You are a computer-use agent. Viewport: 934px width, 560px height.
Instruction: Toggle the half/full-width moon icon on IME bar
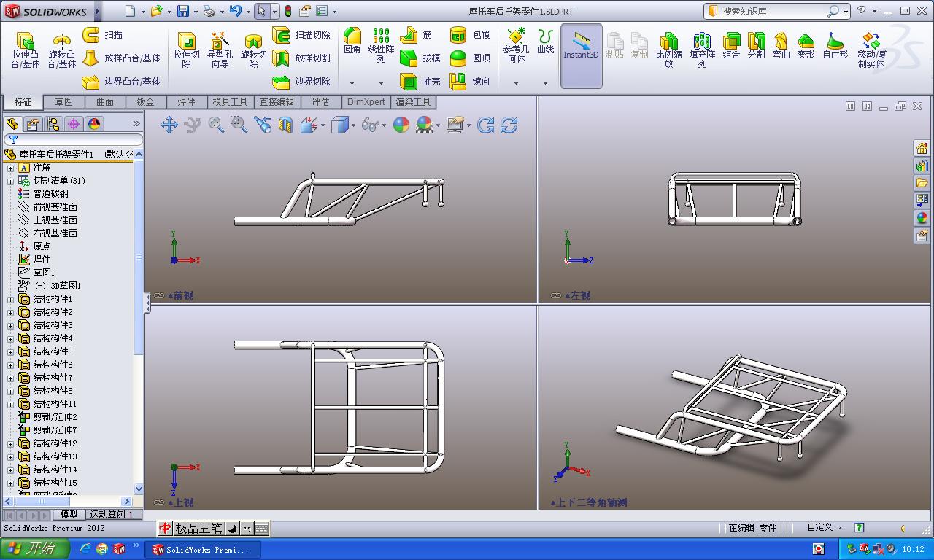[x=233, y=529]
